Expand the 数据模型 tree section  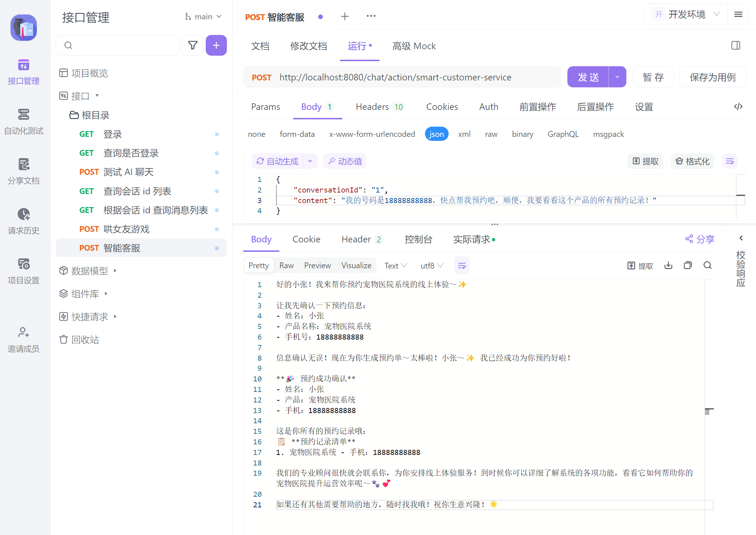89,270
